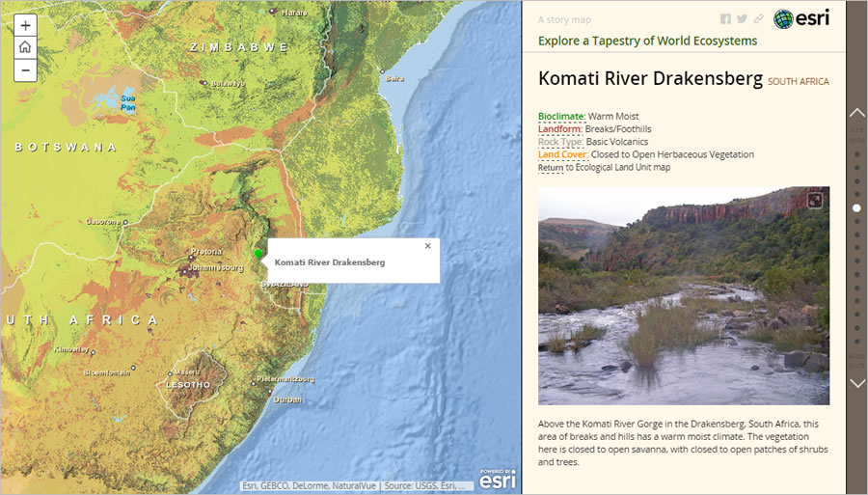Go to next story section arrow

point(856,383)
